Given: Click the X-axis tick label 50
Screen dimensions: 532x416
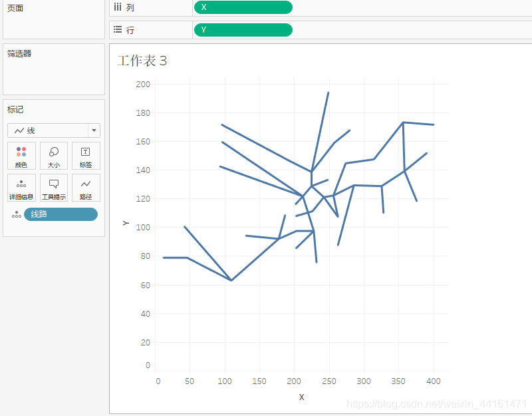Looking at the screenshot, I should [190, 381].
